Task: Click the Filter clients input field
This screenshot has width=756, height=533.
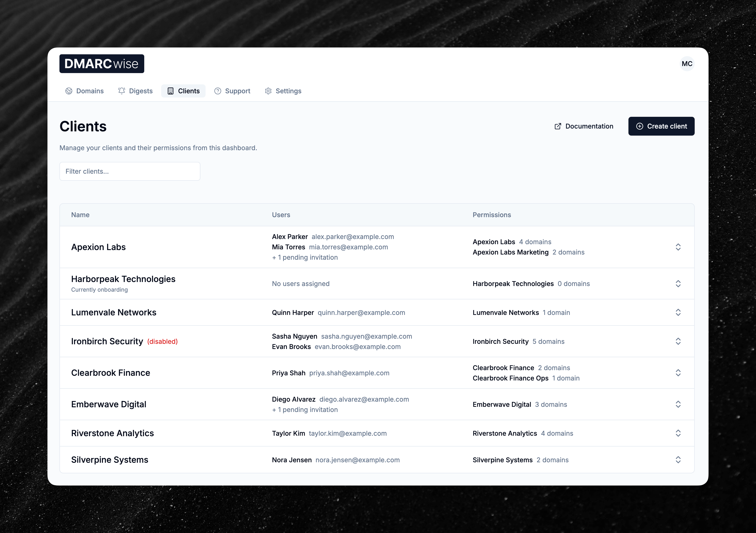Action: click(x=129, y=171)
